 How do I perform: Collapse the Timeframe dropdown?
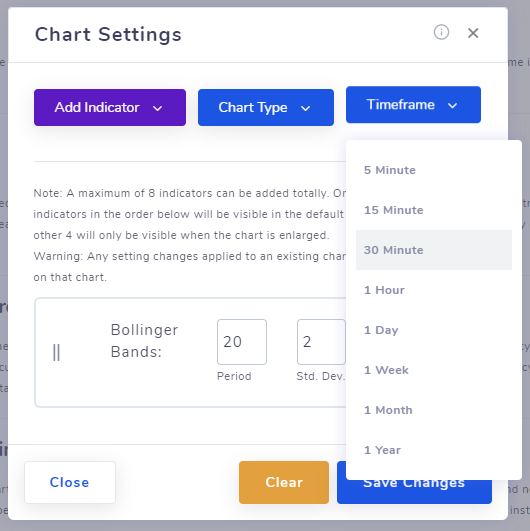413,105
